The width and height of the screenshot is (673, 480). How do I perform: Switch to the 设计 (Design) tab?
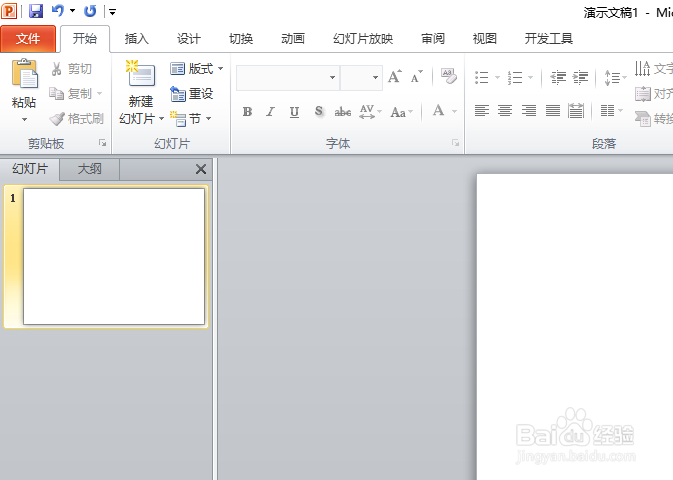(x=189, y=39)
